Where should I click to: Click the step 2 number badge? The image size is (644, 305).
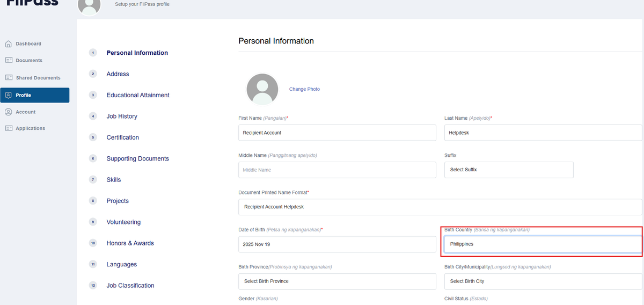click(93, 74)
